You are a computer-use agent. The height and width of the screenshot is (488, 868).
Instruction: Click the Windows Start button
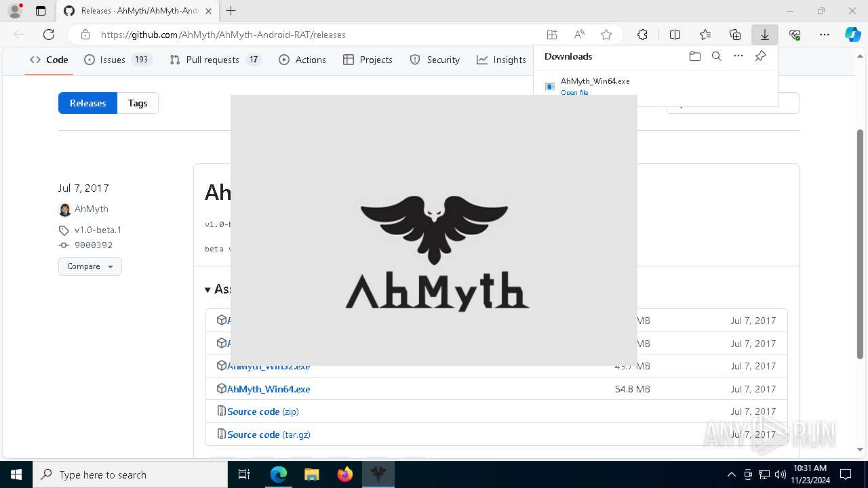16,474
